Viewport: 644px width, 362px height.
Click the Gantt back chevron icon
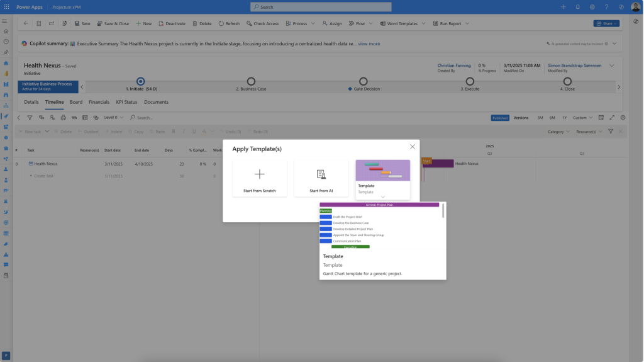[19, 118]
